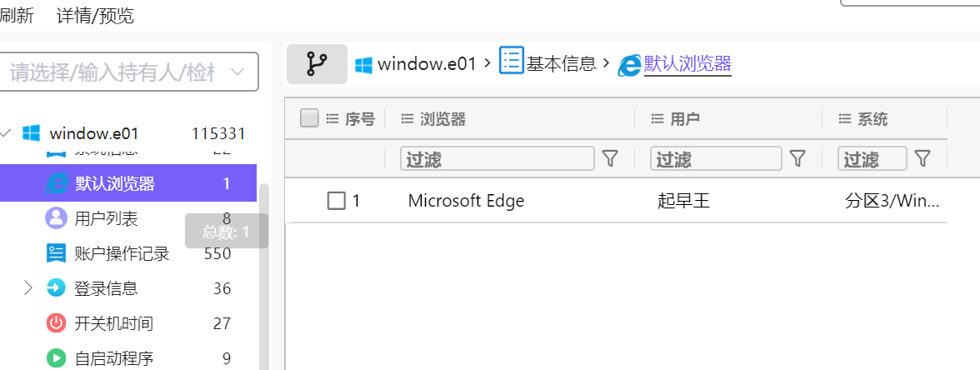980x370 pixels.
Task: Expand the 登录信息 tree node
Action: click(27, 288)
